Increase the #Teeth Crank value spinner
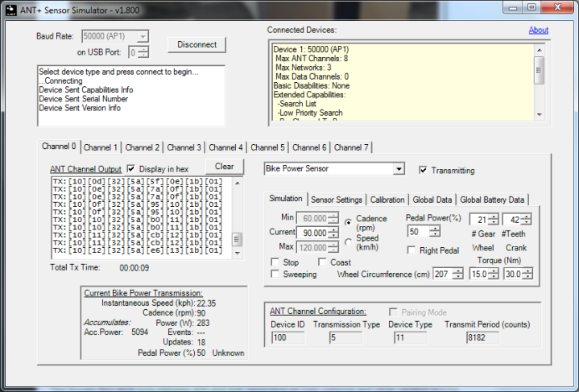The image size is (579, 392). point(527,217)
